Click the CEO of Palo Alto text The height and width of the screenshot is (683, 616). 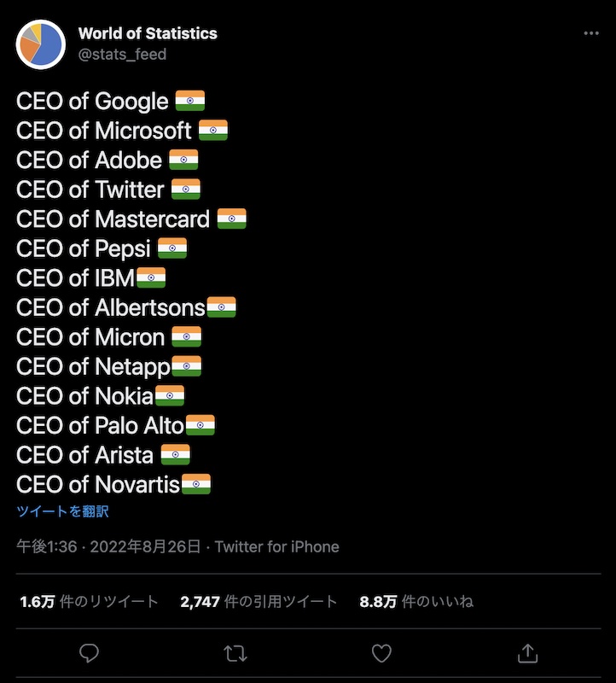pyautogui.click(x=100, y=425)
